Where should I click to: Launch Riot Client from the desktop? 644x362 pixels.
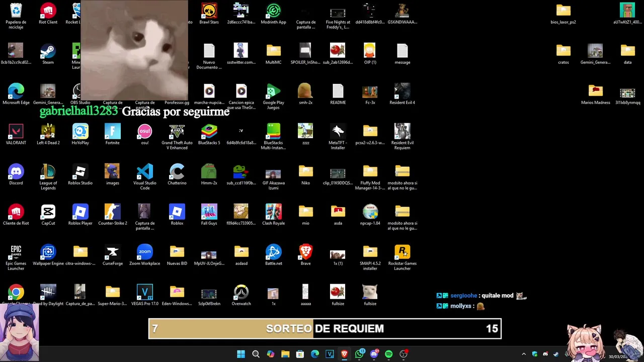(48, 14)
